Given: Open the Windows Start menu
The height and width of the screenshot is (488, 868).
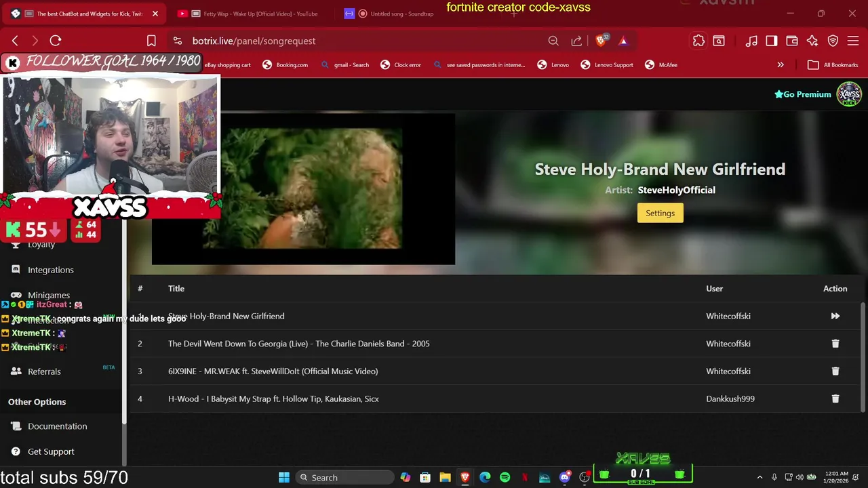Looking at the screenshot, I should tap(284, 478).
